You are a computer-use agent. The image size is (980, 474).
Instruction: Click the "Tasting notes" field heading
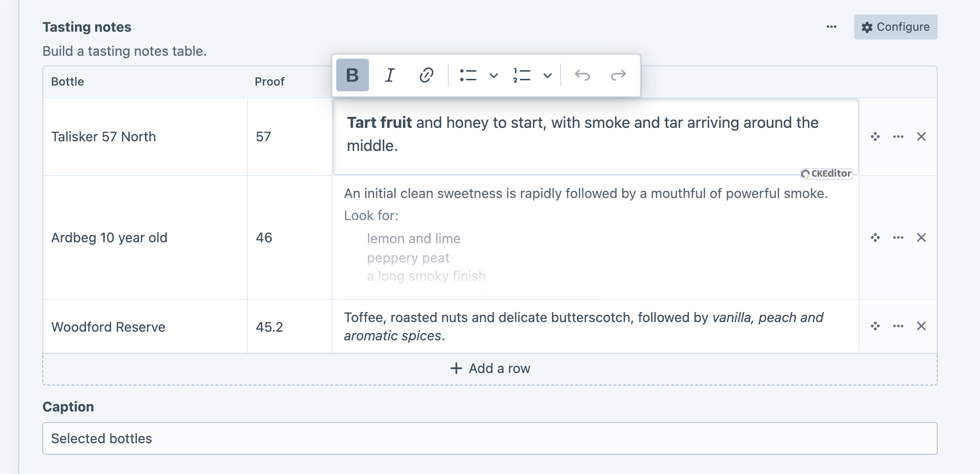(x=87, y=27)
